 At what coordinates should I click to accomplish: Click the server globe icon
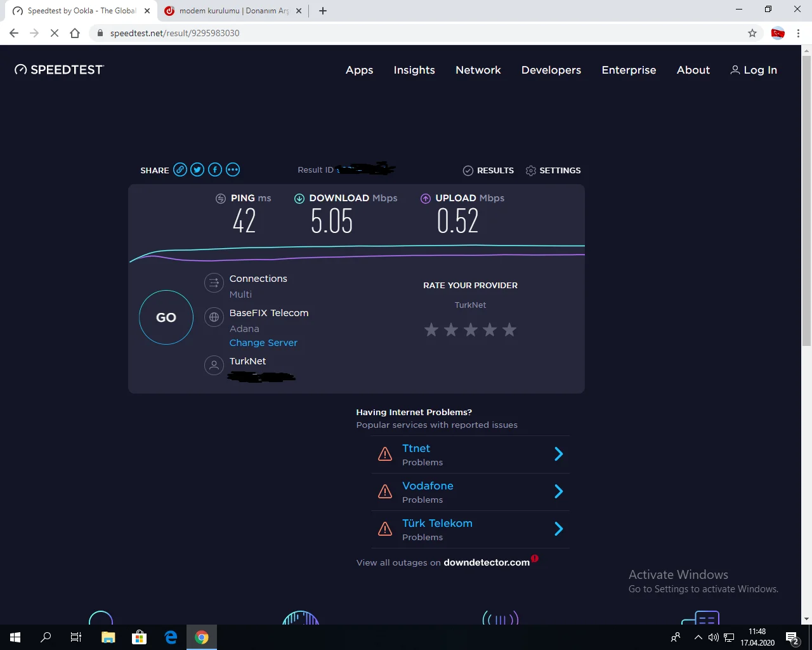pos(214,317)
